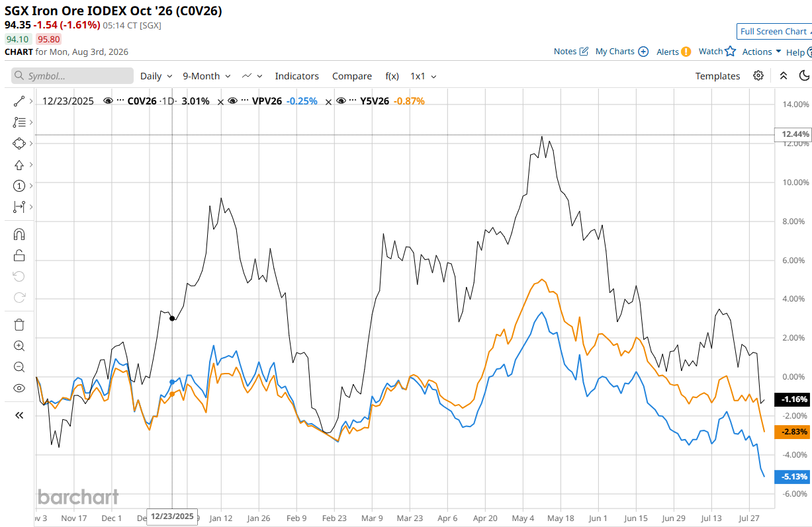Toggle VPV26 series visibility eye

coord(232,101)
